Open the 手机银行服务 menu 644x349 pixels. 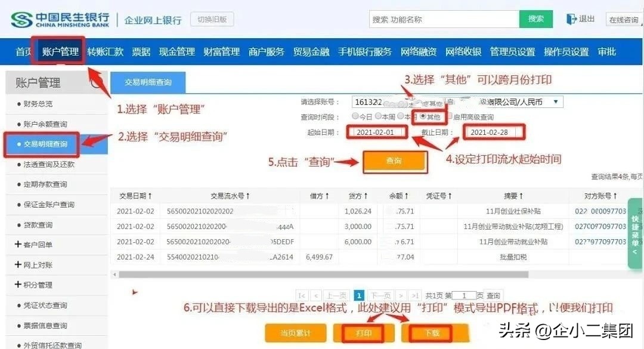tap(365, 52)
